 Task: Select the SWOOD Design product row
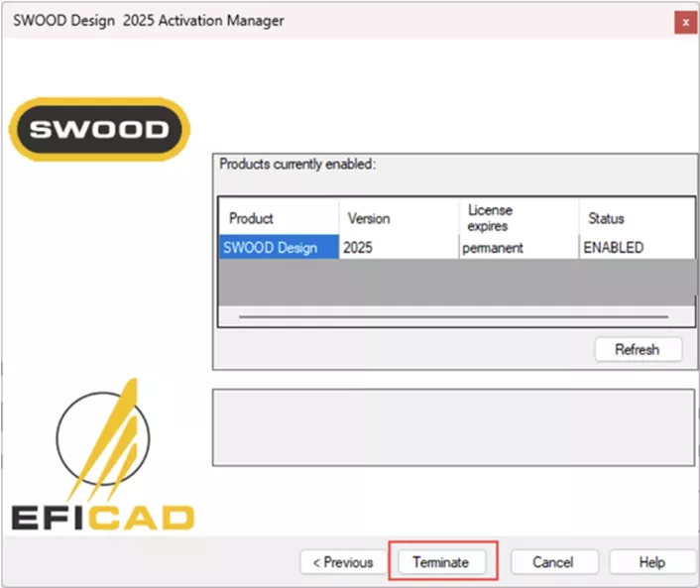click(x=457, y=247)
